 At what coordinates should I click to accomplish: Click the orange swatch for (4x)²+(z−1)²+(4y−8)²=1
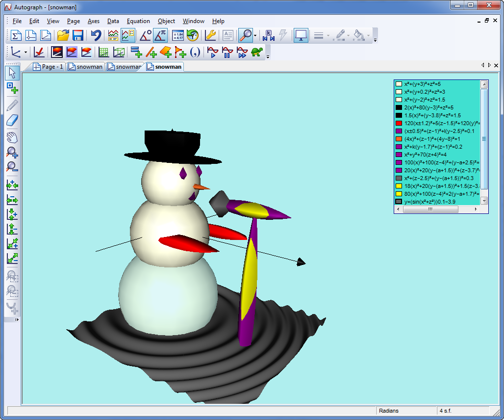(x=399, y=139)
